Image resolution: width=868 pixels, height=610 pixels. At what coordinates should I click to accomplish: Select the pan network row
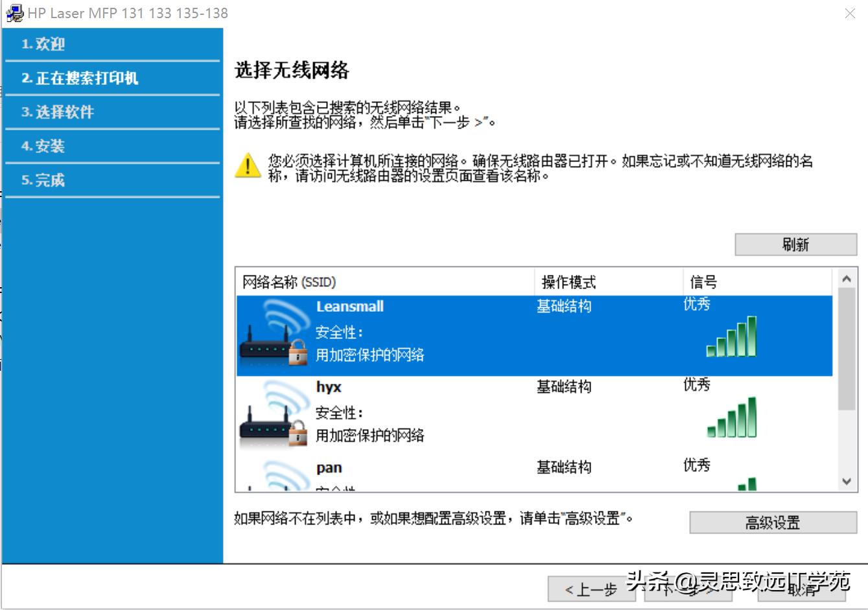(454, 470)
